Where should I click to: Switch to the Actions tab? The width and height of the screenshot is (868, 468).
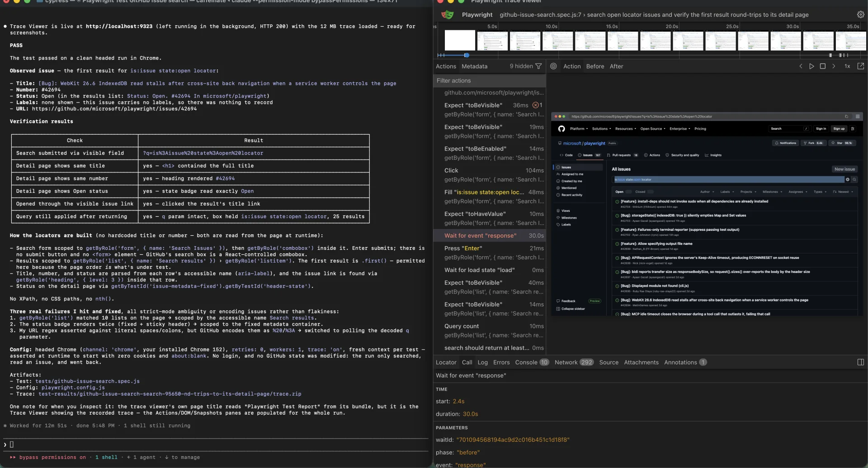point(446,66)
